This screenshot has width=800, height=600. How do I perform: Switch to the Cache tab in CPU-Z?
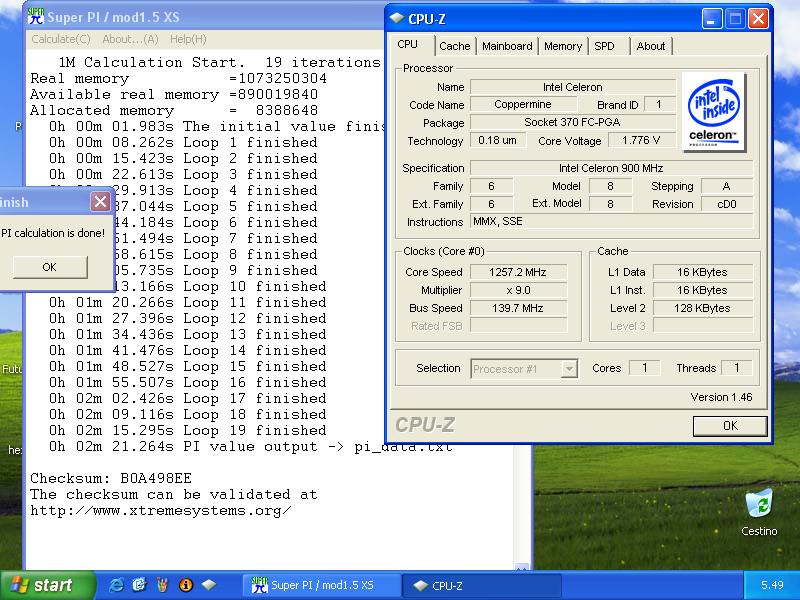[455, 46]
